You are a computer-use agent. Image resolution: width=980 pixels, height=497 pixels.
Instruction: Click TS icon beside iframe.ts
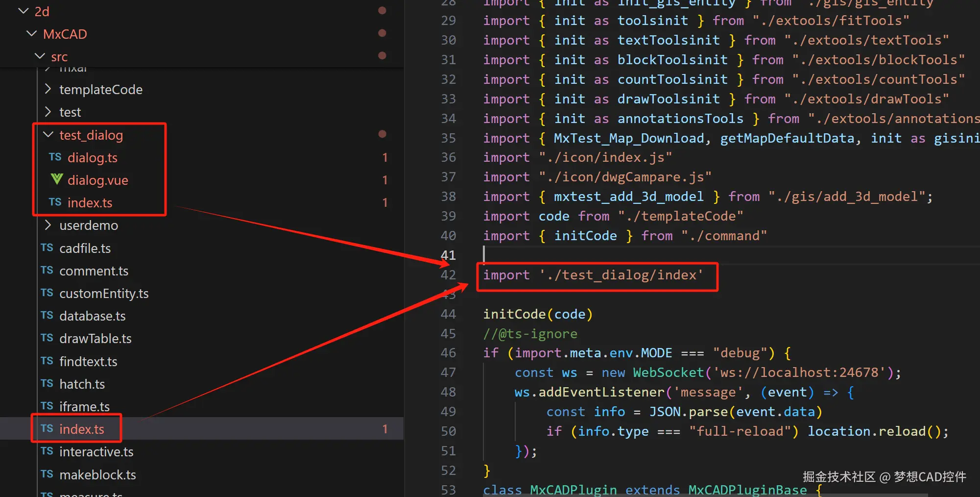(x=47, y=406)
